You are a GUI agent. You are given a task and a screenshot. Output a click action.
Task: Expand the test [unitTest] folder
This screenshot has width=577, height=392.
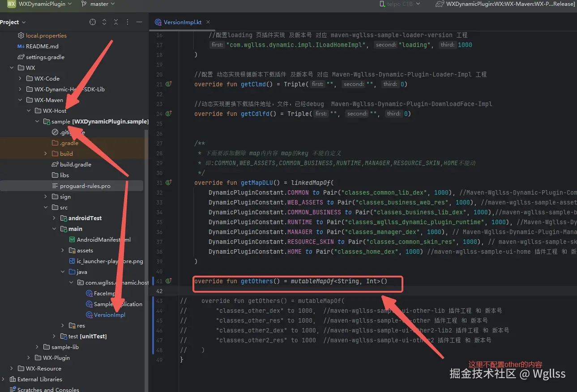pos(54,336)
